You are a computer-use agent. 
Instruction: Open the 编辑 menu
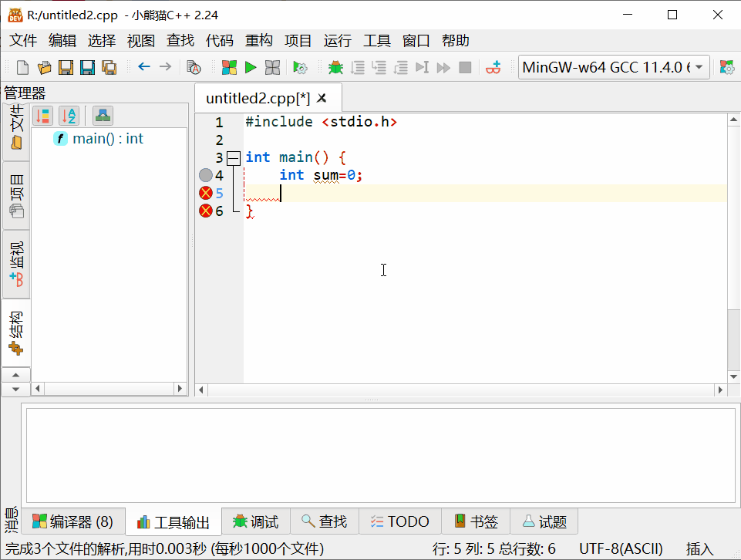(x=62, y=41)
